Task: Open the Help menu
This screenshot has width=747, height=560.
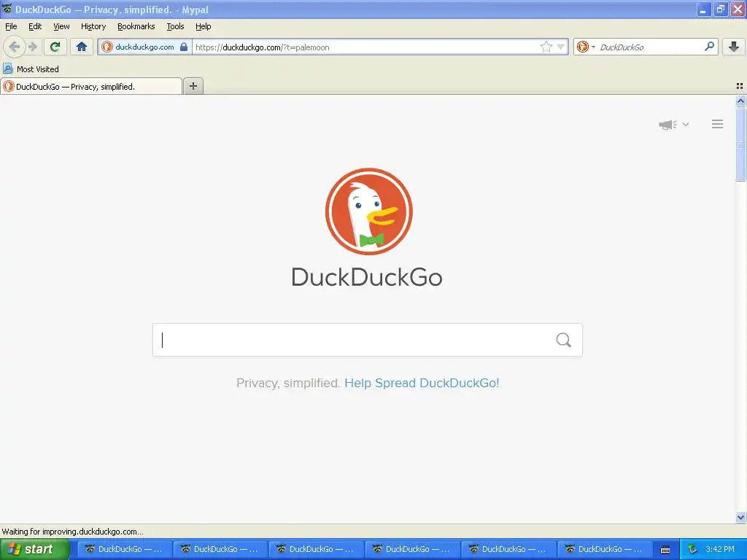Action: (x=204, y=26)
